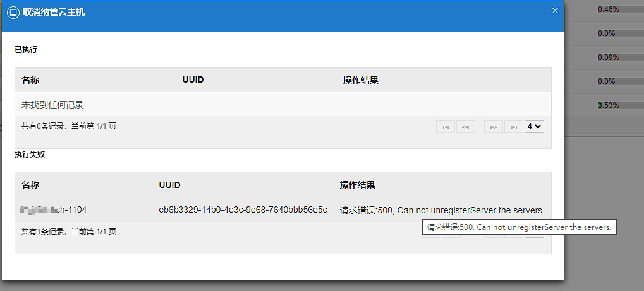Click the 0.09% usage bar in background
Screen dimensions: 644x291
621,57
